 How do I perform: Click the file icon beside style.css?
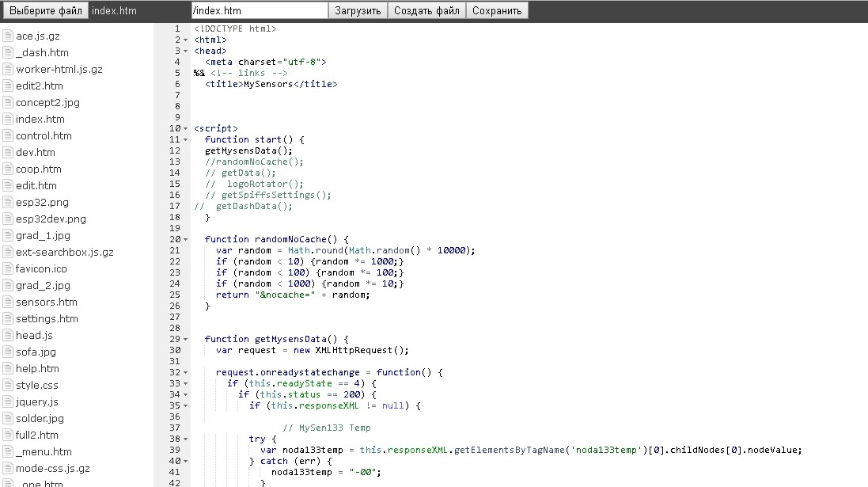8,385
